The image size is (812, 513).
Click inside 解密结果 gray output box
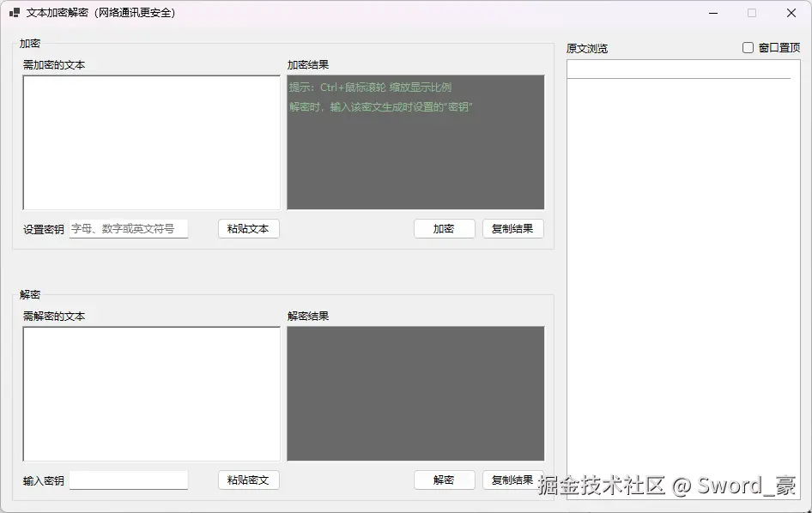point(415,394)
